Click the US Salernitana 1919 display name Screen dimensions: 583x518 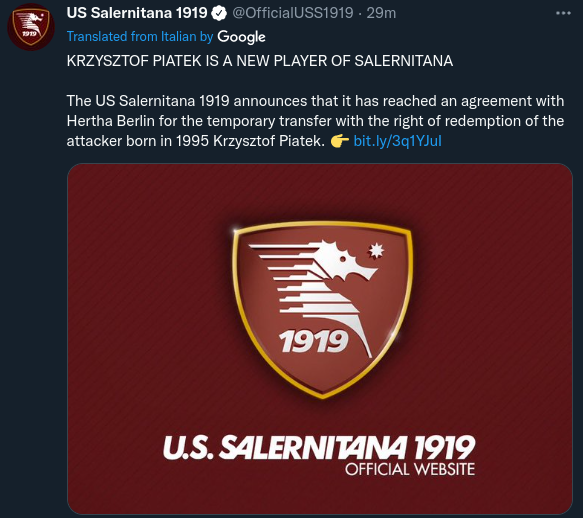(x=136, y=13)
